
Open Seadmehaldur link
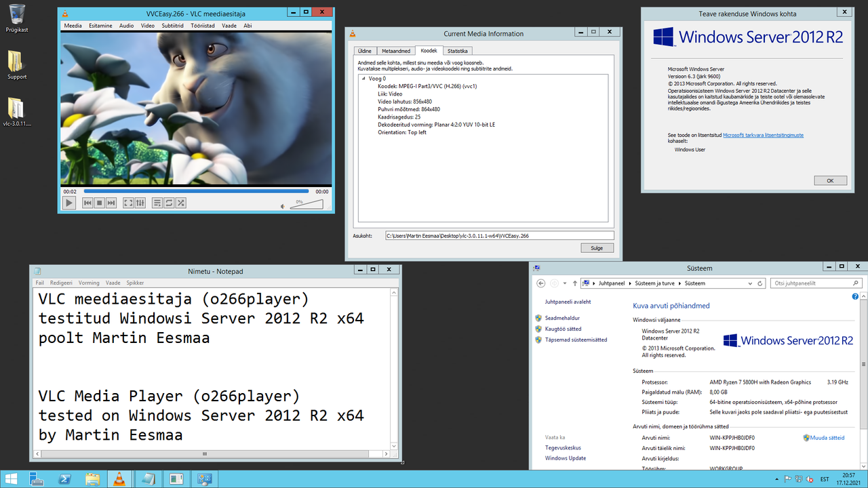[562, 318]
